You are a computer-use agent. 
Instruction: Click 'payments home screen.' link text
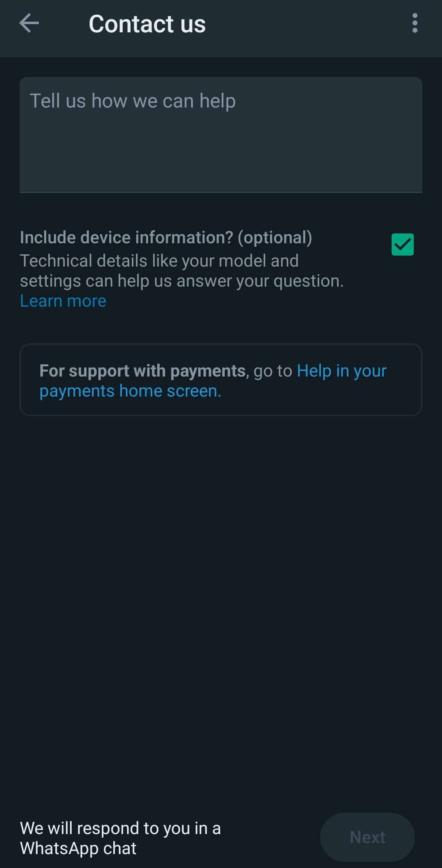click(x=130, y=391)
